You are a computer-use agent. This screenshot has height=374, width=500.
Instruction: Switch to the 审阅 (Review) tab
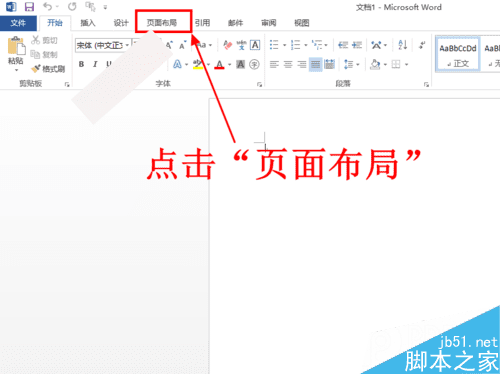click(269, 23)
